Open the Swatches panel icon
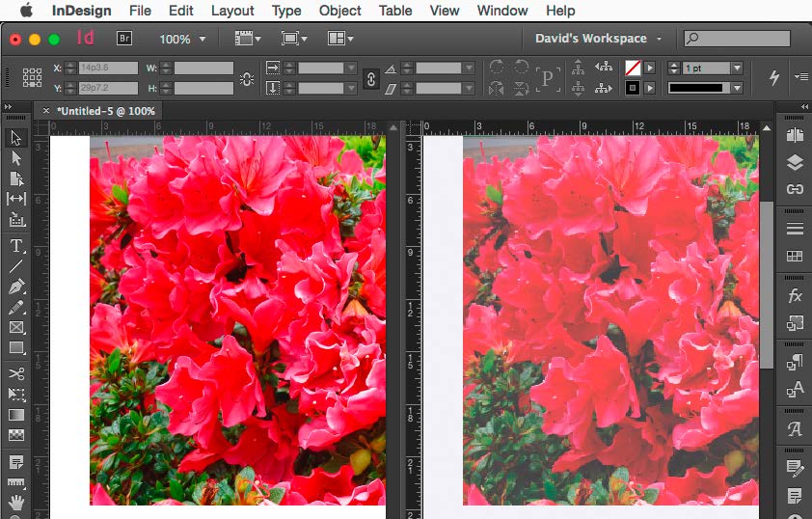 pos(795,256)
